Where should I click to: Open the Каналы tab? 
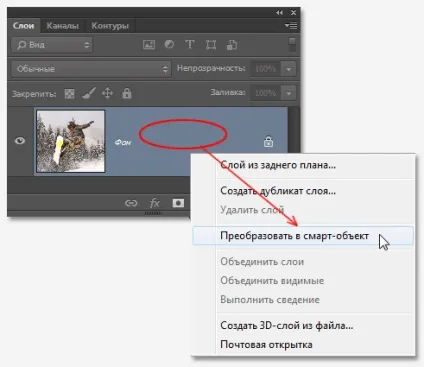tap(62, 26)
